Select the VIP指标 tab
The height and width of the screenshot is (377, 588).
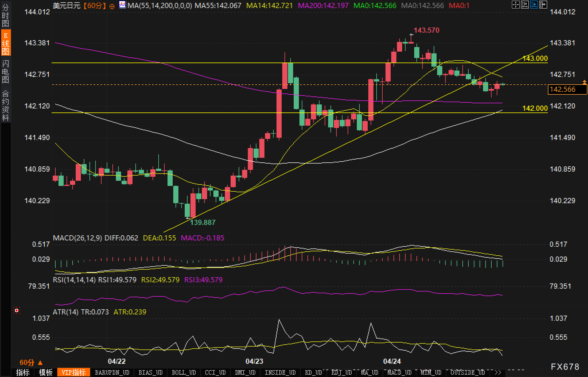click(x=74, y=372)
